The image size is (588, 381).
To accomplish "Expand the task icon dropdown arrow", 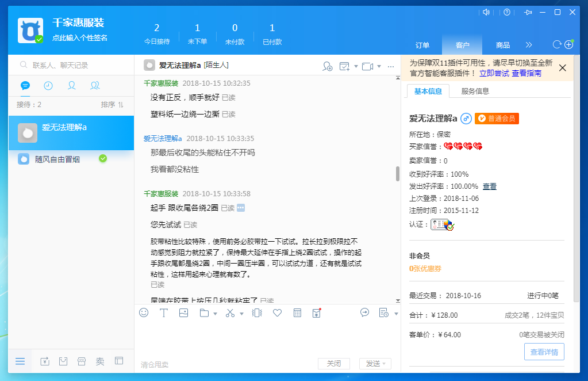I will click(x=356, y=66).
